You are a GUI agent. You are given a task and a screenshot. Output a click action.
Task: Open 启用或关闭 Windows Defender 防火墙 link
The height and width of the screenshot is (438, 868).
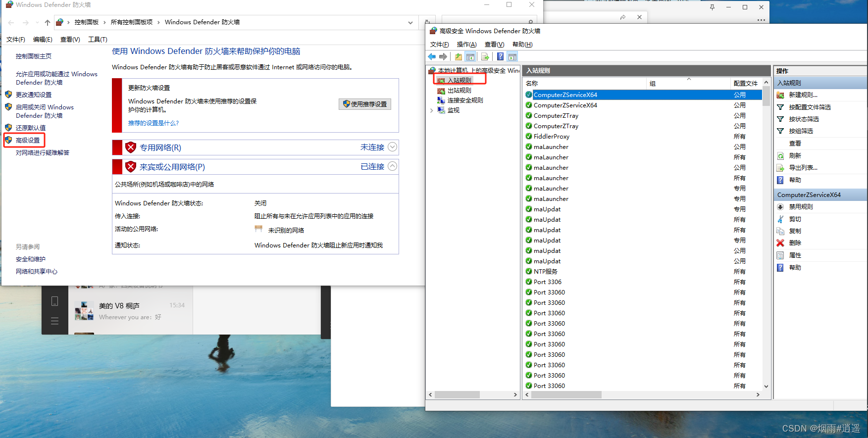[45, 111]
